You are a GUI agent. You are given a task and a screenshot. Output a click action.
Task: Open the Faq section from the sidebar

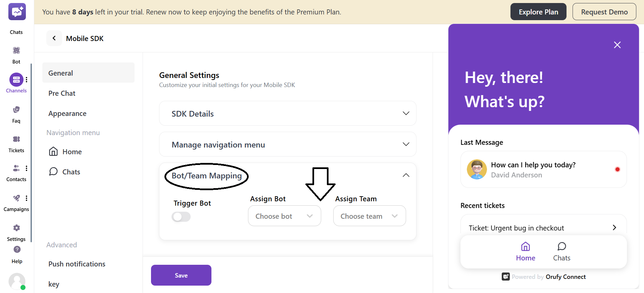(x=16, y=110)
